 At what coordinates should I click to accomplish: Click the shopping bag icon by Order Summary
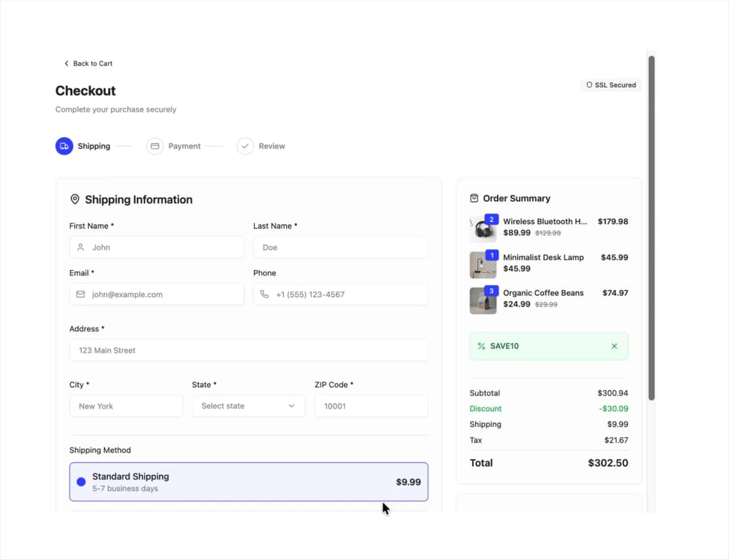[474, 198]
